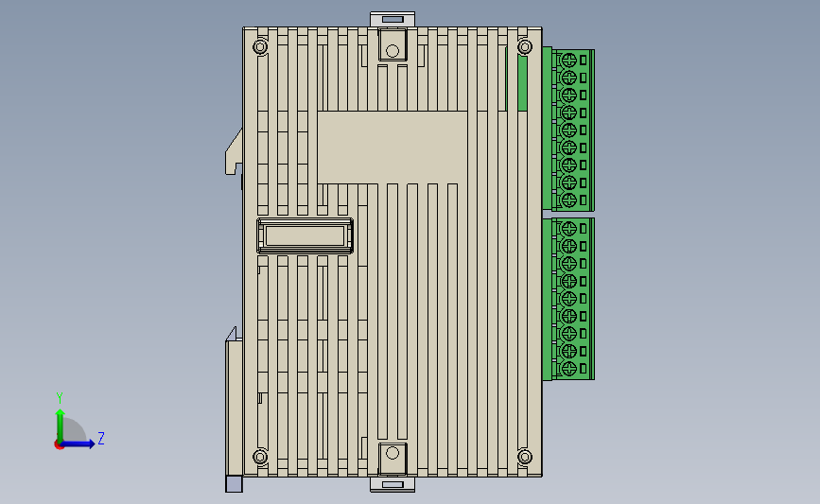Pick the top-left corner screw hole on housing
The height and width of the screenshot is (504, 820).
pos(260,47)
